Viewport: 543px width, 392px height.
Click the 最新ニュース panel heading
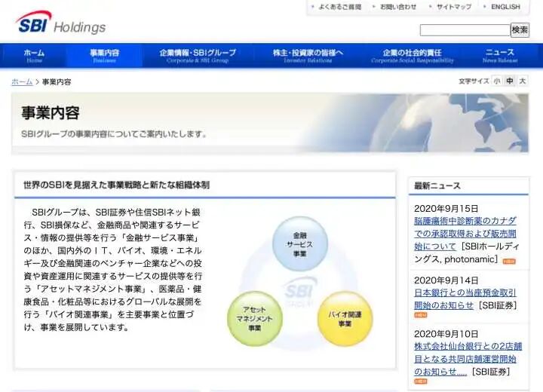437,186
